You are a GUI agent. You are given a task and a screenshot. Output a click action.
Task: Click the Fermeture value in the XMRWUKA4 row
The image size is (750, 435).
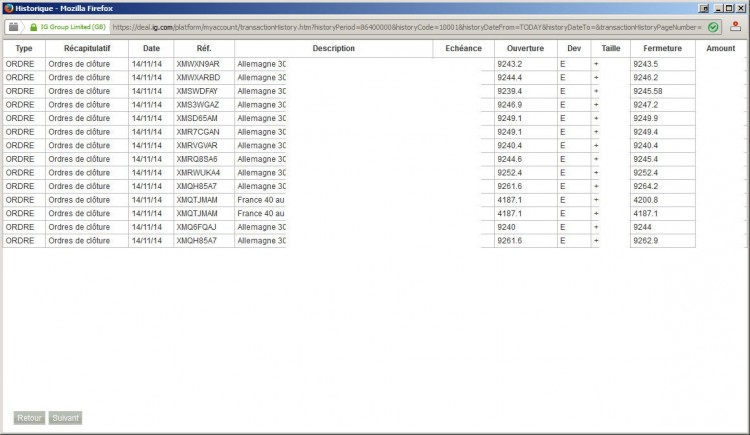[645, 173]
